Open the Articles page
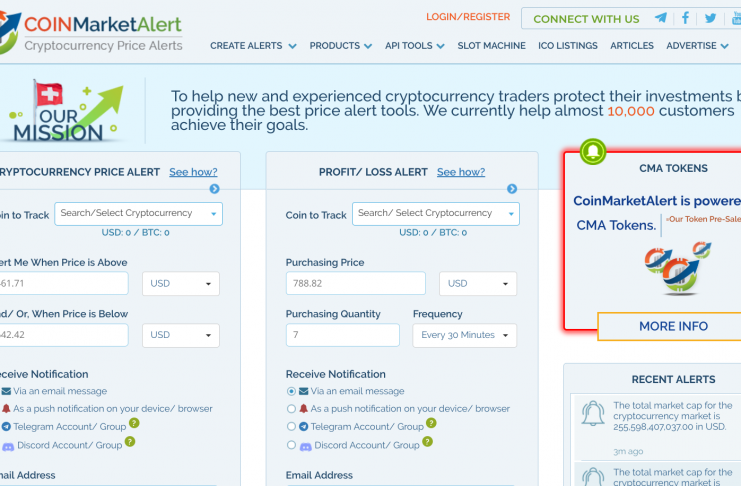The image size is (741, 486). [x=632, y=46]
